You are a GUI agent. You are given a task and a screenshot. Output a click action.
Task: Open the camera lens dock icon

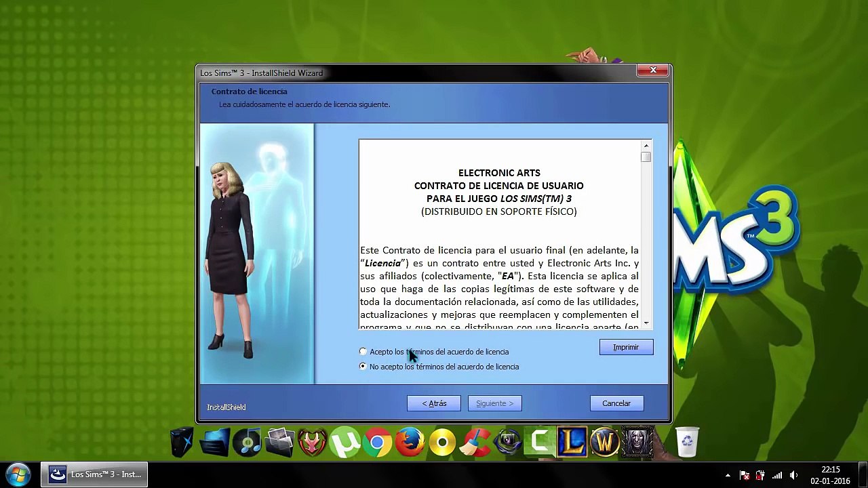pos(507,443)
